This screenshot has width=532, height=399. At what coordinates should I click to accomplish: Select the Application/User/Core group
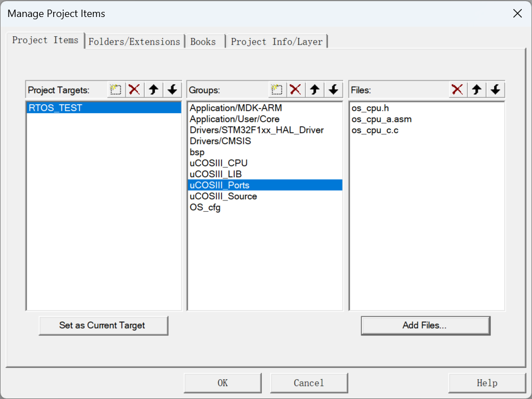tap(265, 119)
